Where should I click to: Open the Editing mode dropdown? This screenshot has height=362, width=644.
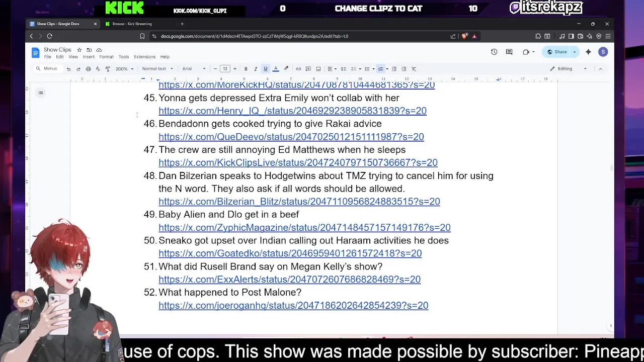[x=568, y=69]
